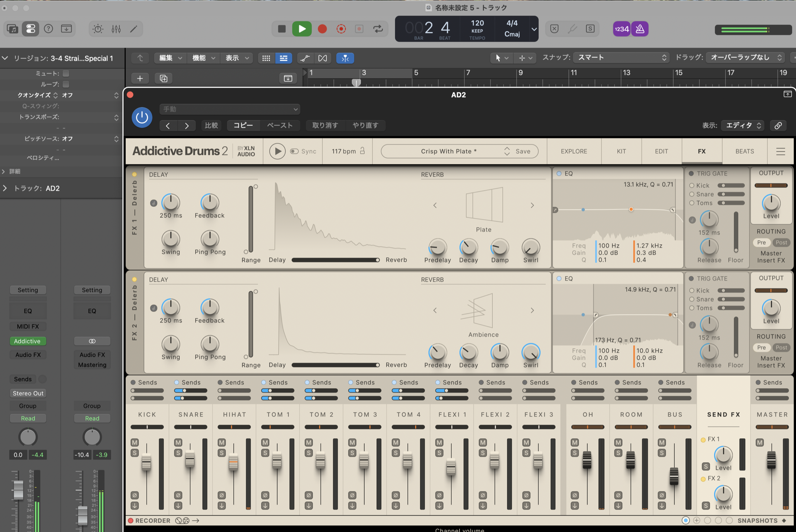Mute the KICK channel
The width and height of the screenshot is (796, 532).
[135, 442]
